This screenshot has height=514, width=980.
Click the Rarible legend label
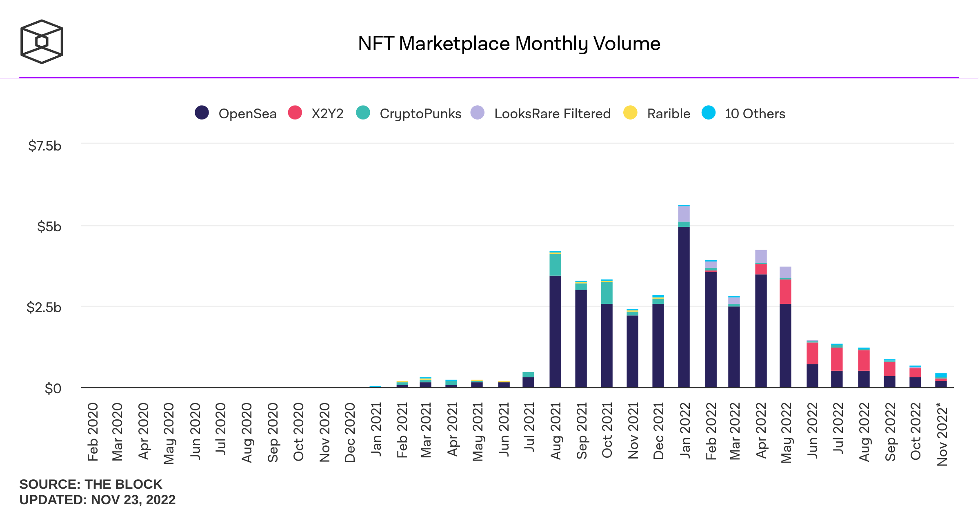click(x=669, y=114)
